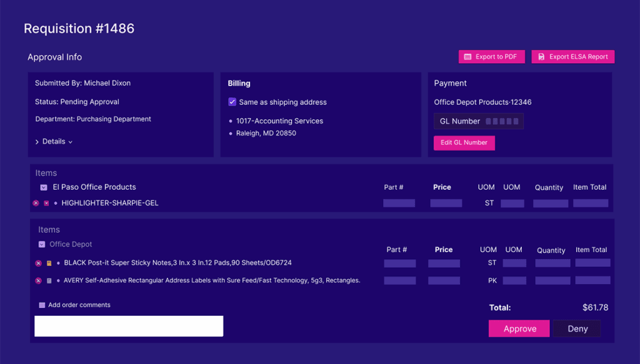Remove the HIGHLIGHTER-SHARPIE-GEL item via its X icon
The height and width of the screenshot is (364, 640).
(x=36, y=204)
